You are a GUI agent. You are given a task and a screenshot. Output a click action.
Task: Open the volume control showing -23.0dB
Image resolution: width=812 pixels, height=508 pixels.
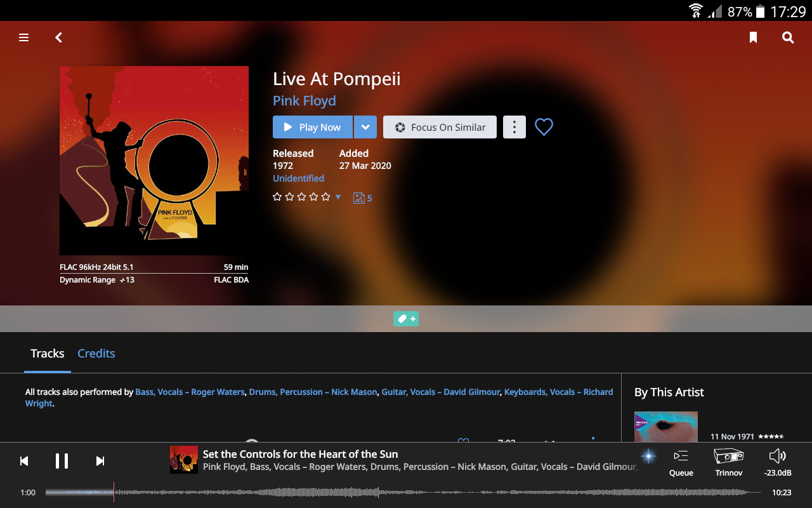click(777, 462)
